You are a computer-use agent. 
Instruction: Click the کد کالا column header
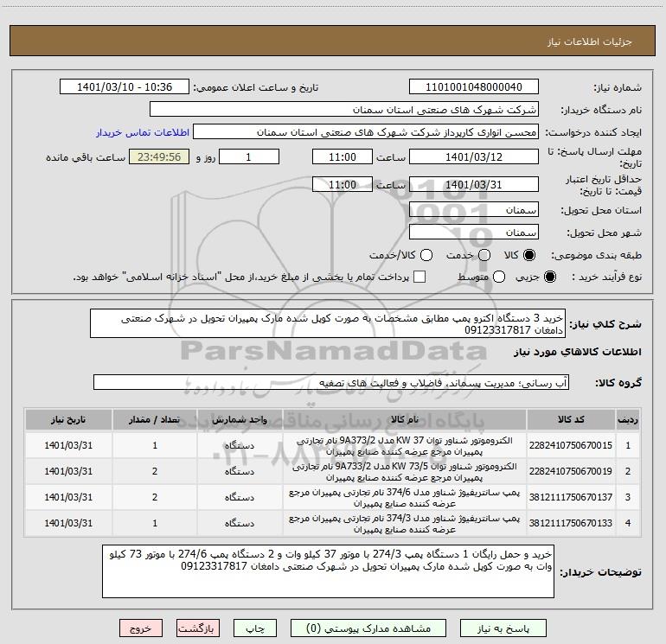[571, 419]
